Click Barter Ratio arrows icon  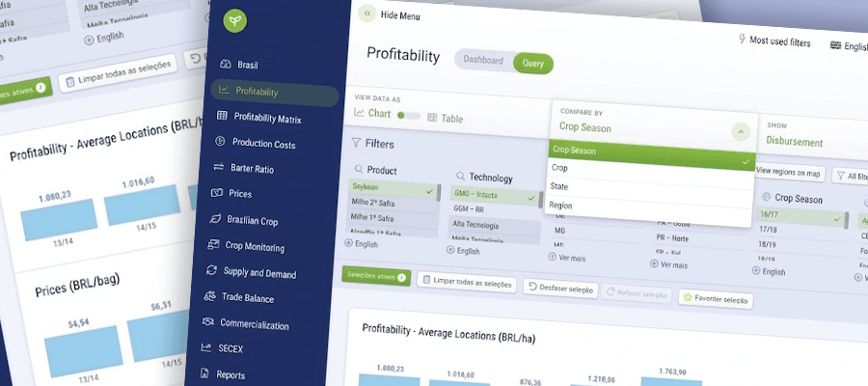pyautogui.click(x=219, y=167)
